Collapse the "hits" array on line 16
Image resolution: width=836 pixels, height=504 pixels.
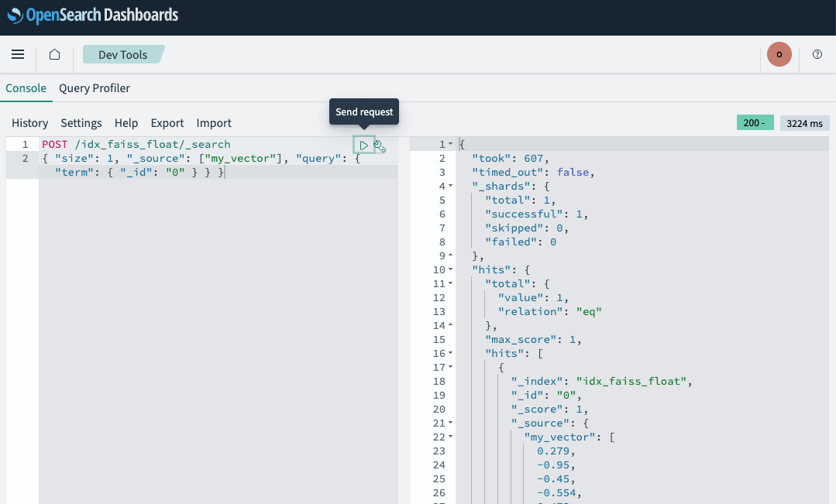(x=450, y=353)
